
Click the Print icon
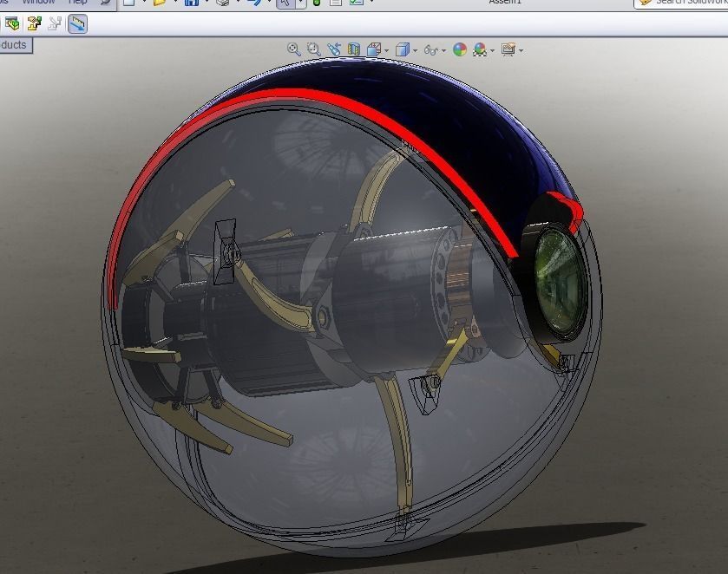(223, 3)
